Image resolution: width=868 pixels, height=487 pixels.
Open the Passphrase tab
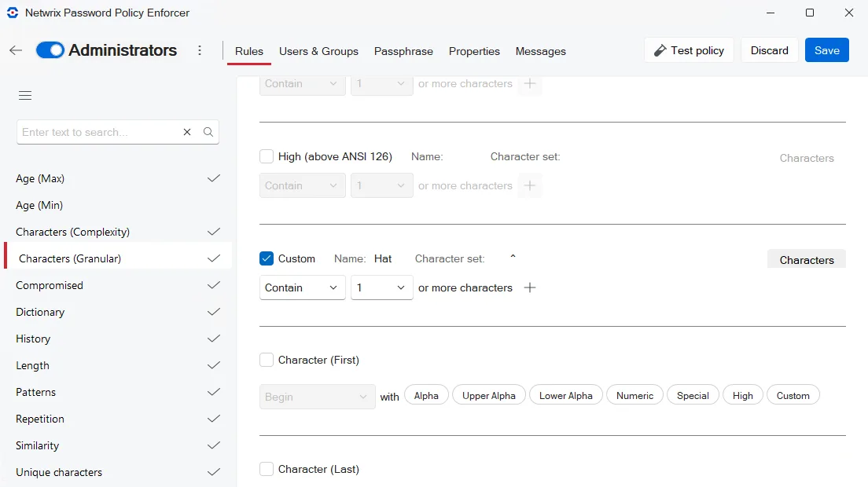(x=403, y=51)
